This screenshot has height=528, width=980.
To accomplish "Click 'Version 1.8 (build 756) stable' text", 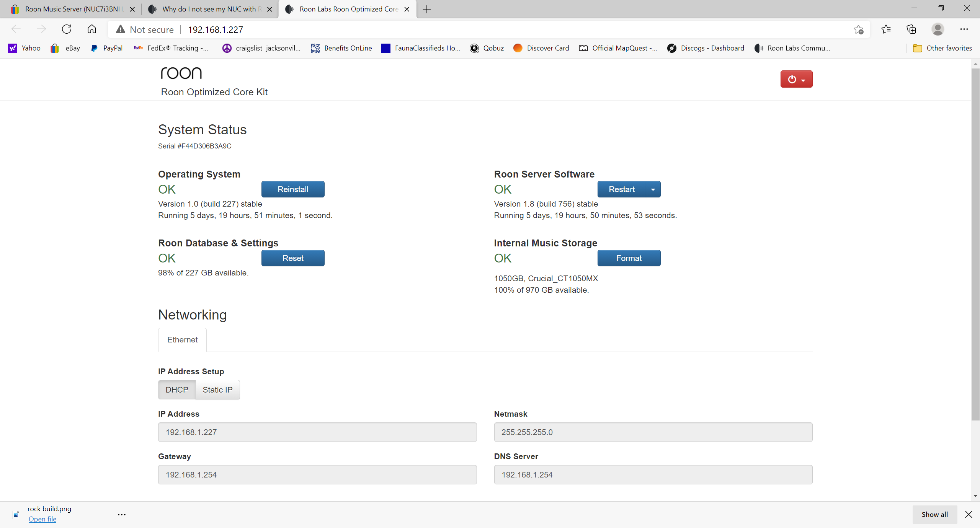I will coord(546,204).
